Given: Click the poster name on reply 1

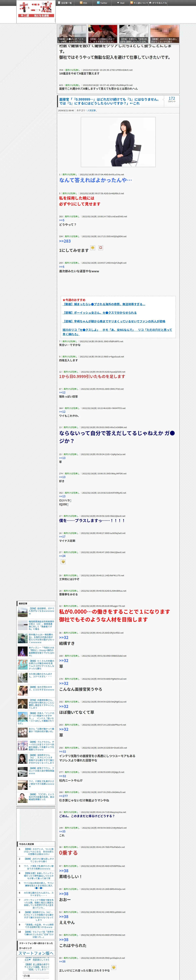Looking at the screenshot, I should click(70, 174).
